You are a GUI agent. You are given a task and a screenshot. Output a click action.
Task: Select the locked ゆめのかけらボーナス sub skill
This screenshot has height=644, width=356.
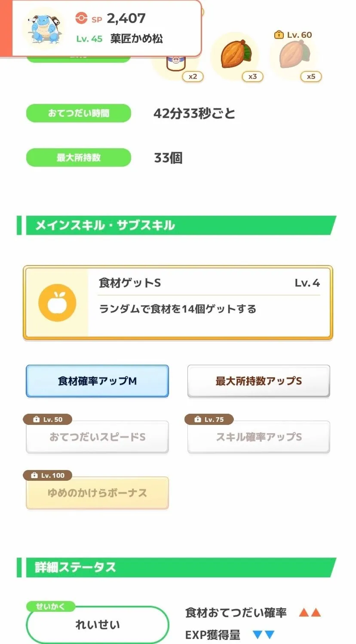coord(97,494)
